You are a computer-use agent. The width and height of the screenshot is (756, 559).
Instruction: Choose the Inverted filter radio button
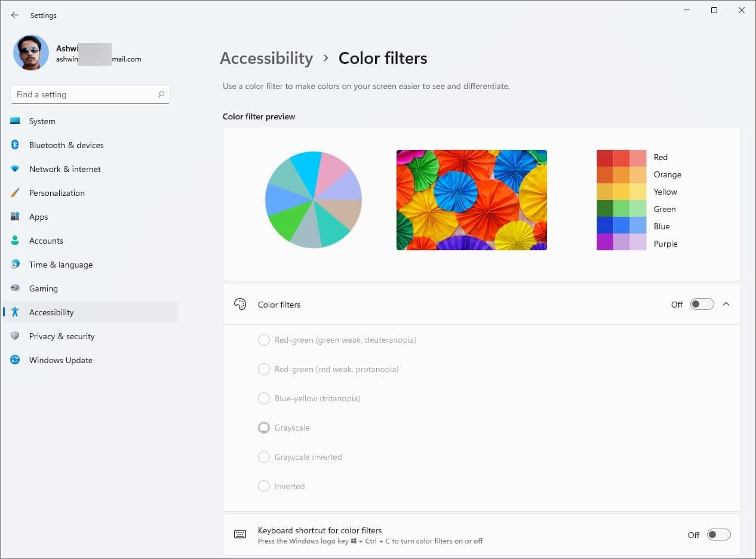pyautogui.click(x=264, y=486)
